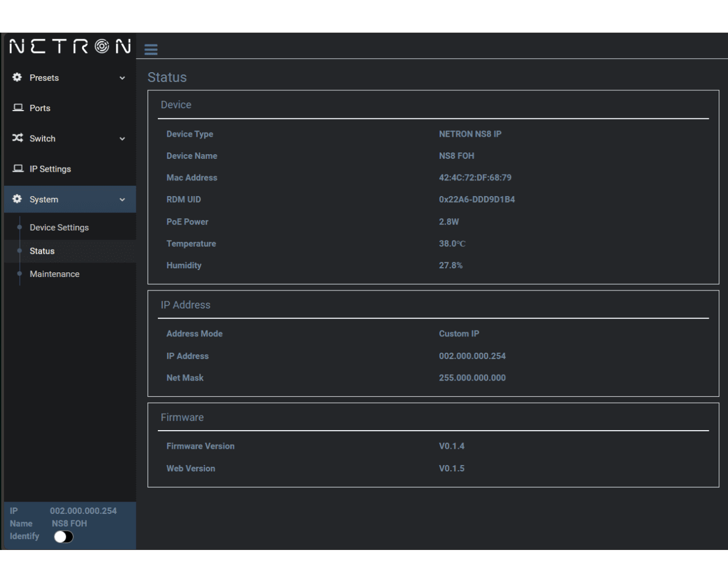The height and width of the screenshot is (582, 728).
Task: Click the 38.0°C value
Action: click(452, 244)
